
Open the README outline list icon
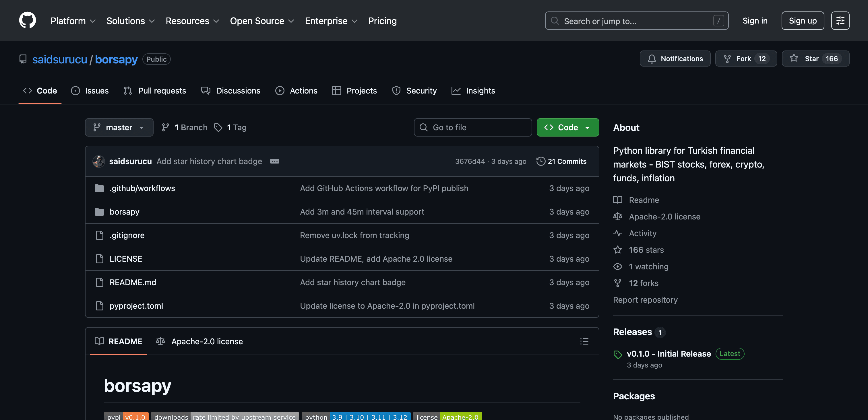(x=584, y=341)
